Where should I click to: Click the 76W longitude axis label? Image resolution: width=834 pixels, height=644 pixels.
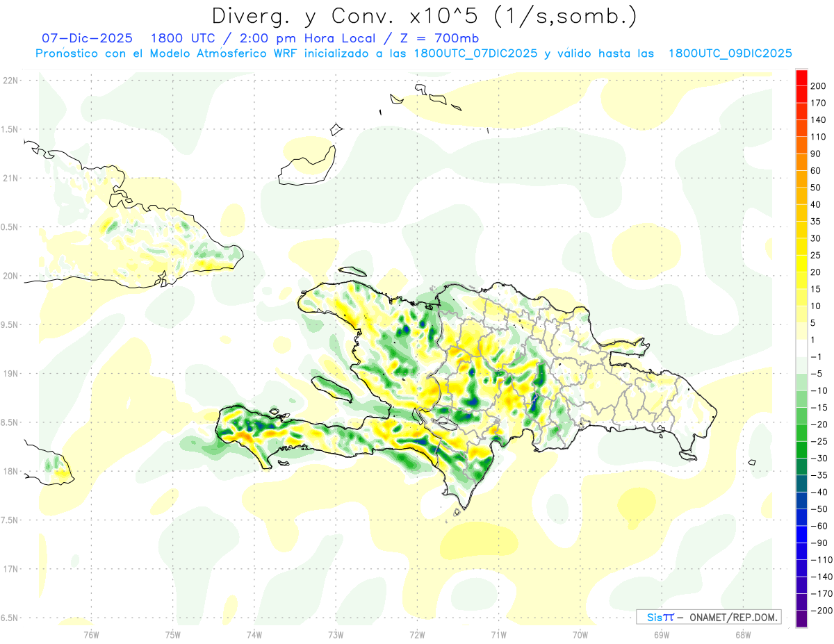pos(92,634)
